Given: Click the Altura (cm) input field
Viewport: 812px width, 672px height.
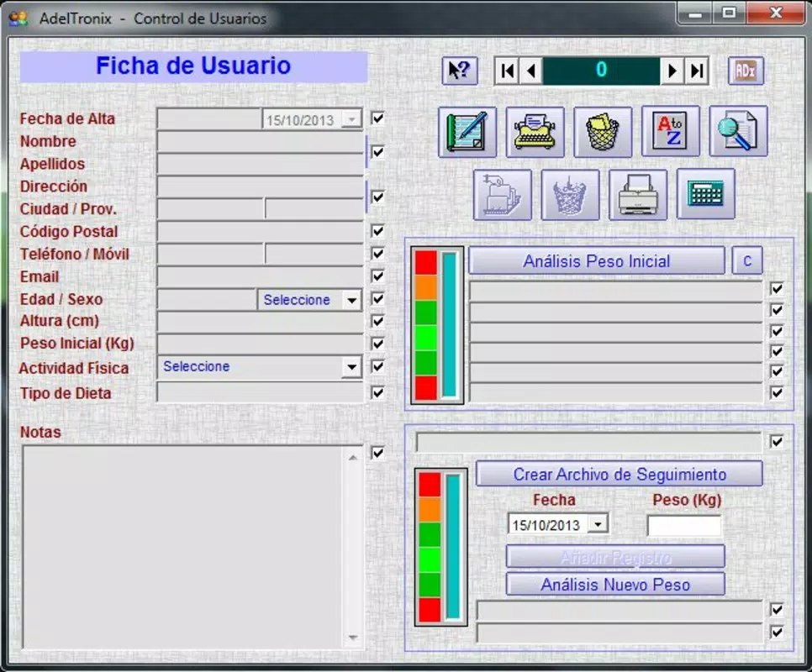Looking at the screenshot, I should [x=261, y=321].
